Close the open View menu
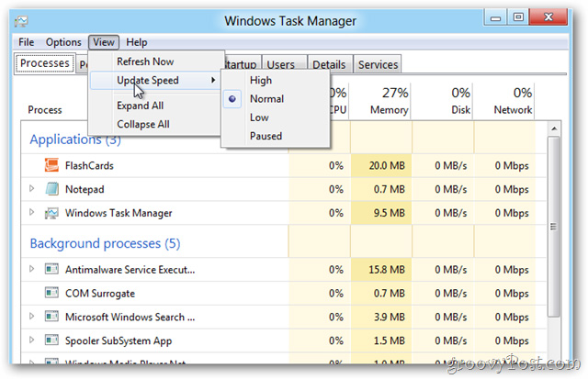This screenshot has height=379, width=588. pos(104,42)
